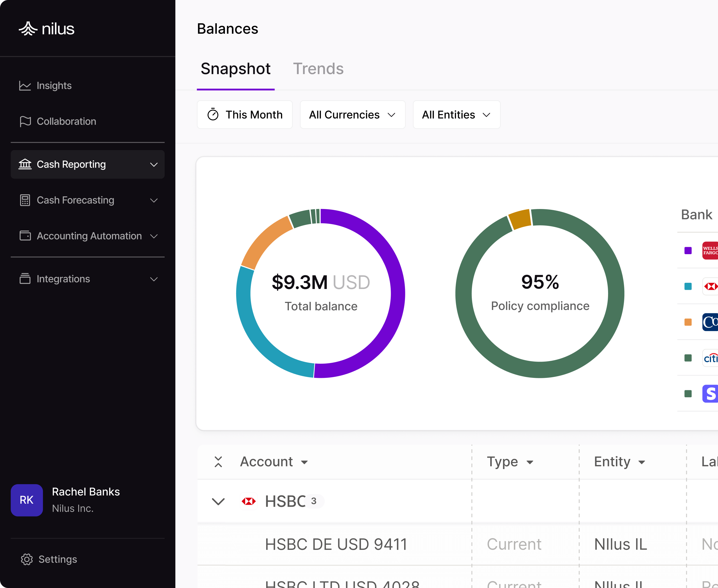
Task: Switch to the Trends tab
Action: point(318,69)
